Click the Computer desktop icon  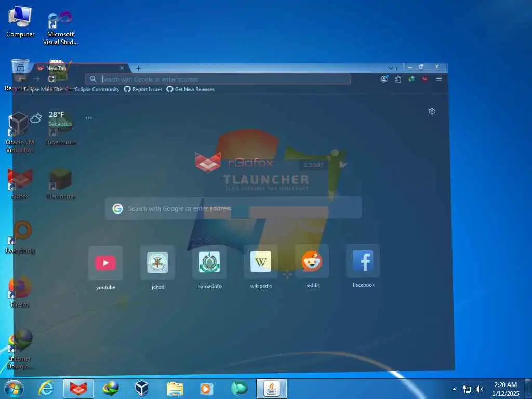click(20, 22)
